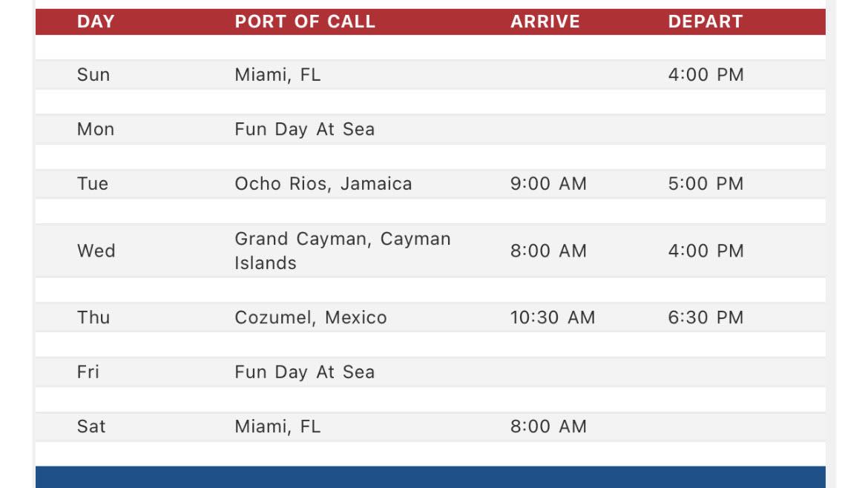This screenshot has width=868, height=488.
Task: Select Friday's Fun Day At Sea entry
Action: pyautogui.click(x=304, y=372)
